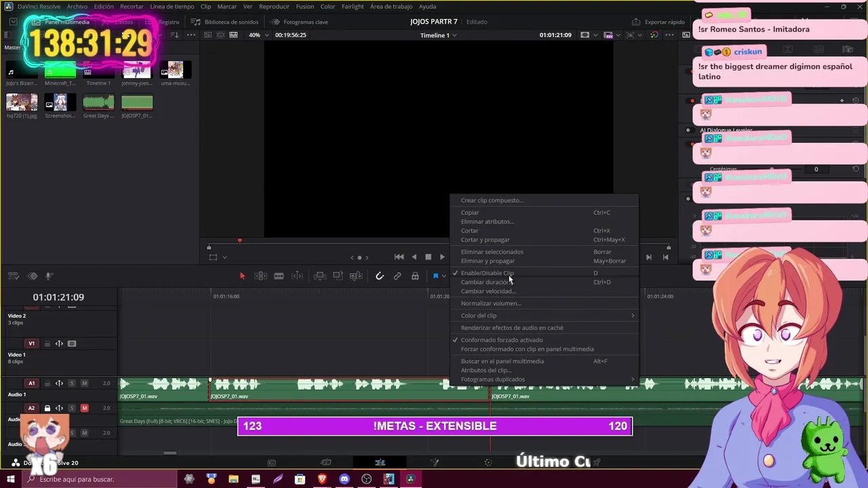Click the voiceover microphone icon
The image size is (868, 488).
[x=49, y=276]
